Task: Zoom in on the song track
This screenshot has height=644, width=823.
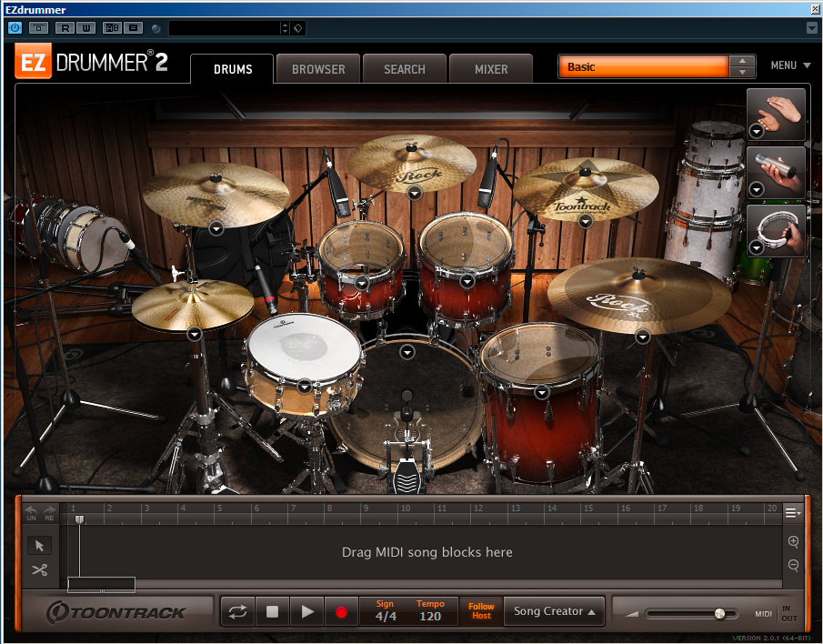Action: [x=793, y=541]
